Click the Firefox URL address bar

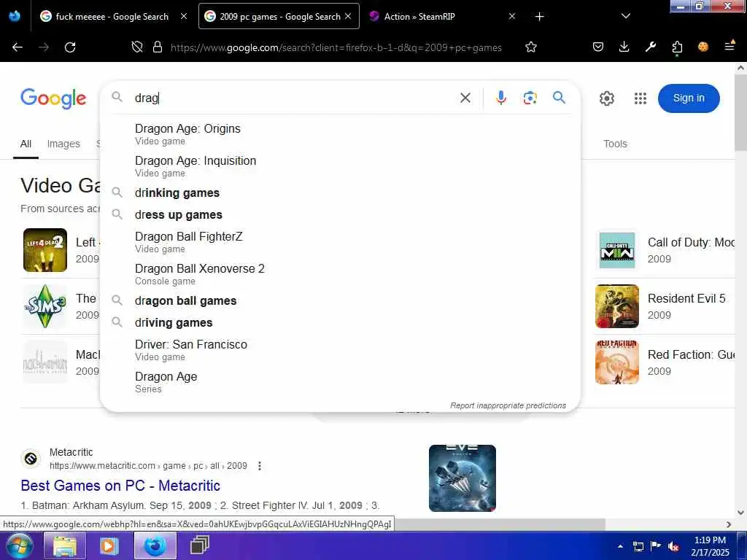pyautogui.click(x=336, y=47)
